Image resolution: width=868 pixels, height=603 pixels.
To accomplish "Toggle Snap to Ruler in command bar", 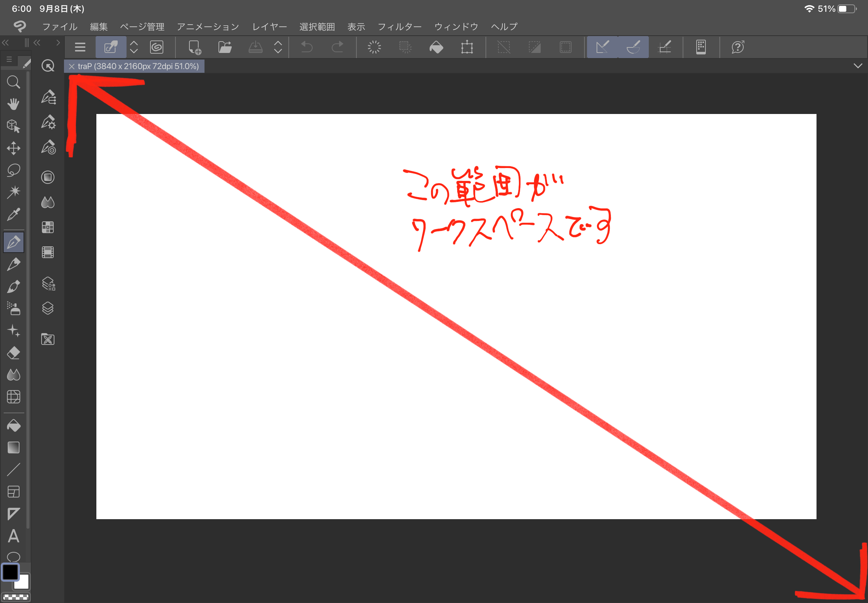I will click(602, 47).
